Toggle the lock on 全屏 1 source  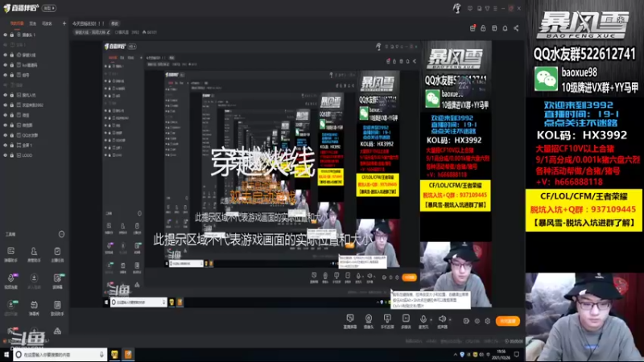point(12,146)
